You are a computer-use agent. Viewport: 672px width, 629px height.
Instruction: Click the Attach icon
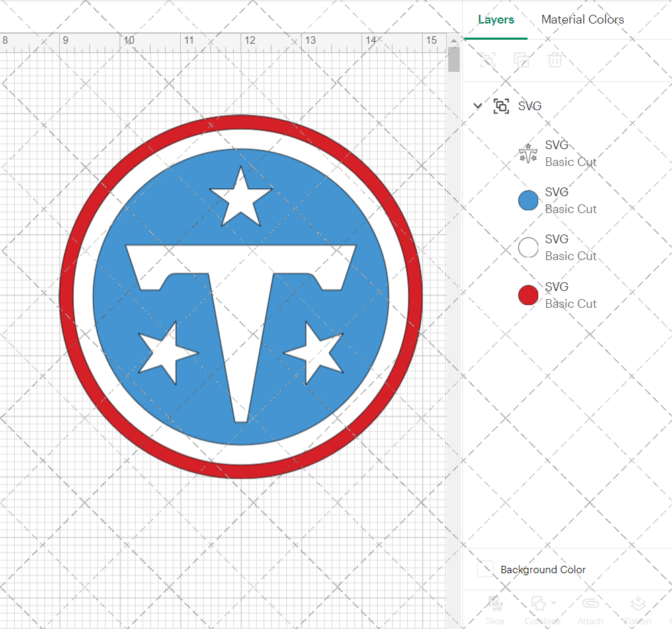pyautogui.click(x=590, y=603)
